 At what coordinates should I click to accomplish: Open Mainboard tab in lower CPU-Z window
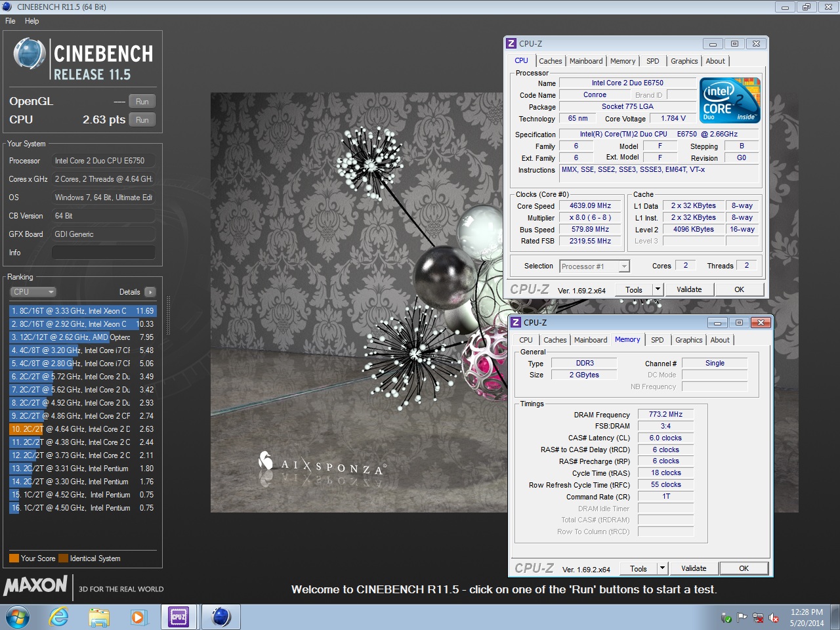[x=591, y=340]
